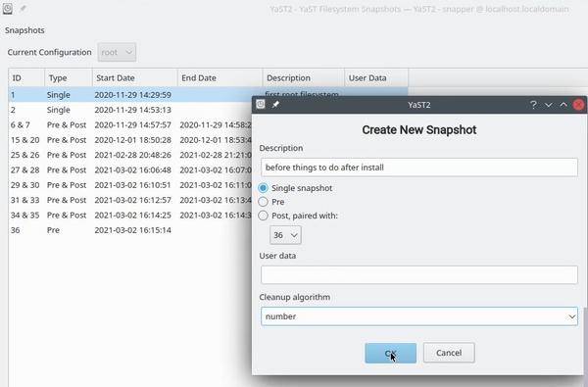The width and height of the screenshot is (588, 387).
Task: Click start date 2020-12-01 18:50:28
Action: pos(132,140)
